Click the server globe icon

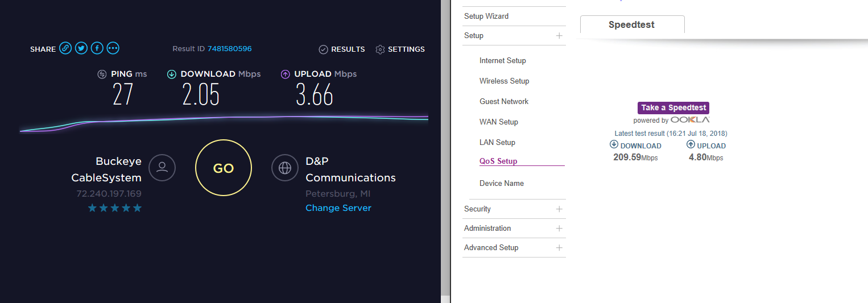[x=285, y=168]
